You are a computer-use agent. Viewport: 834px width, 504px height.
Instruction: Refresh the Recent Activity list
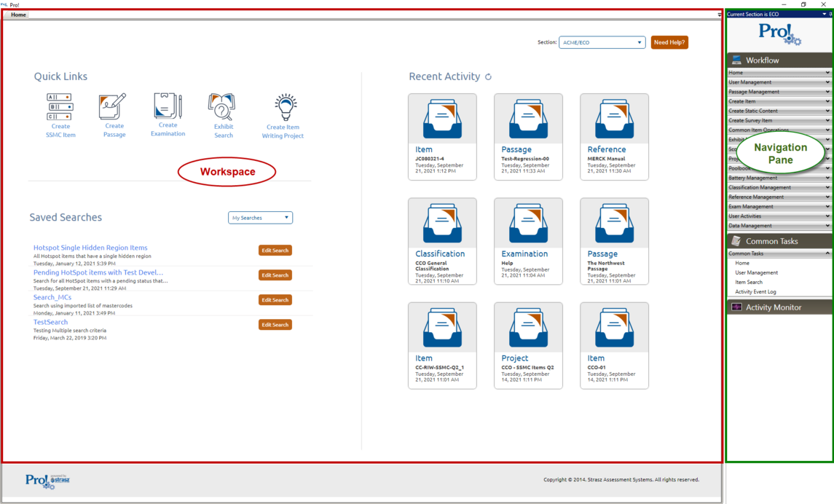point(488,76)
